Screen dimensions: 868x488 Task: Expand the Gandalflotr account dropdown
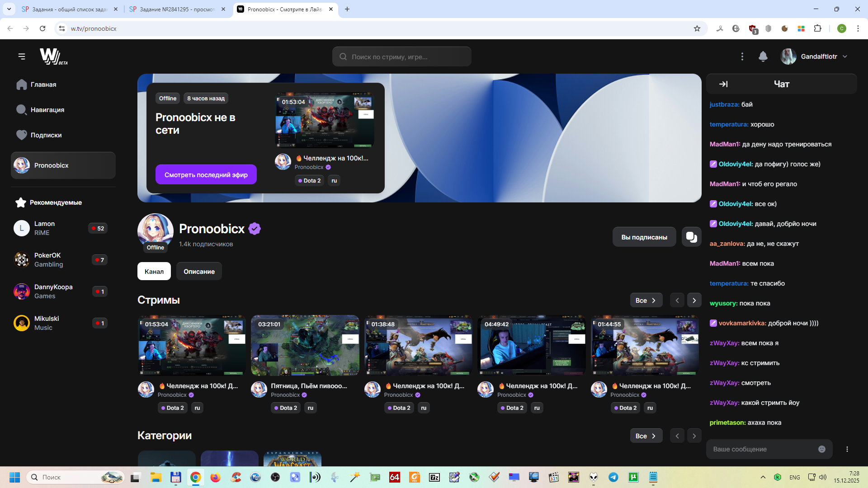(844, 56)
